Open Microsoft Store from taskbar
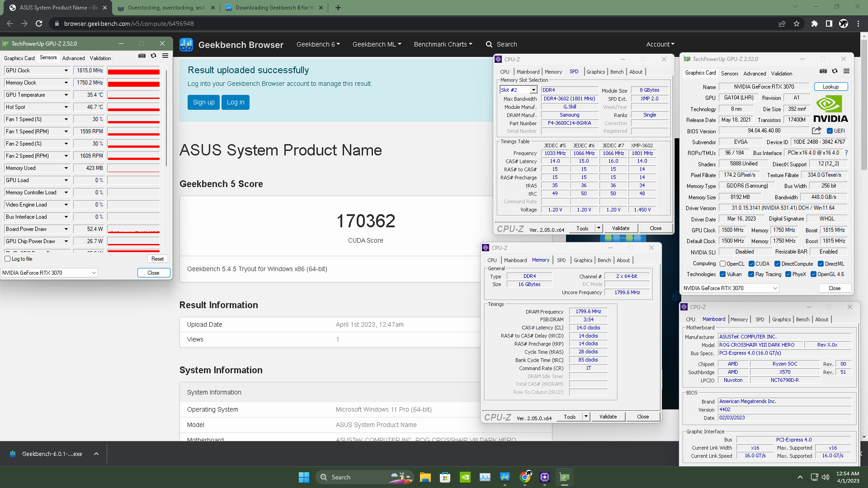 (445, 477)
